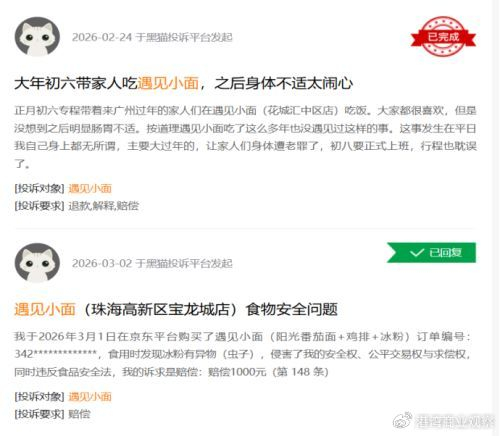Click the second complaint's cat avatar
Screen dimensions: 500x436
(x=37, y=263)
